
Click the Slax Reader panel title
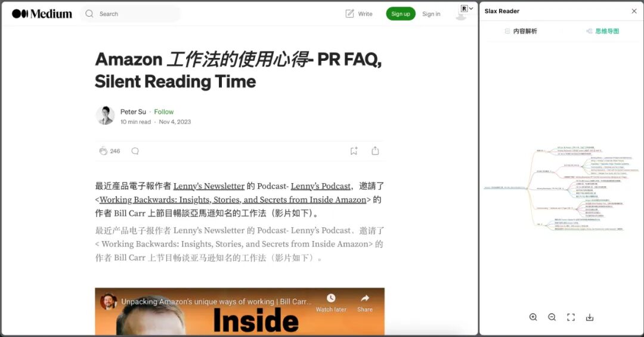[502, 11]
